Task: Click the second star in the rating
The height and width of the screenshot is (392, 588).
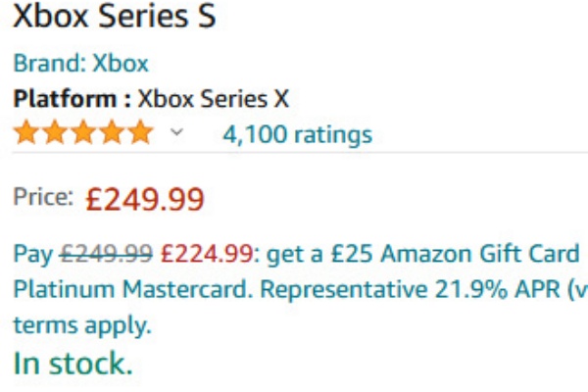Action: (x=56, y=132)
